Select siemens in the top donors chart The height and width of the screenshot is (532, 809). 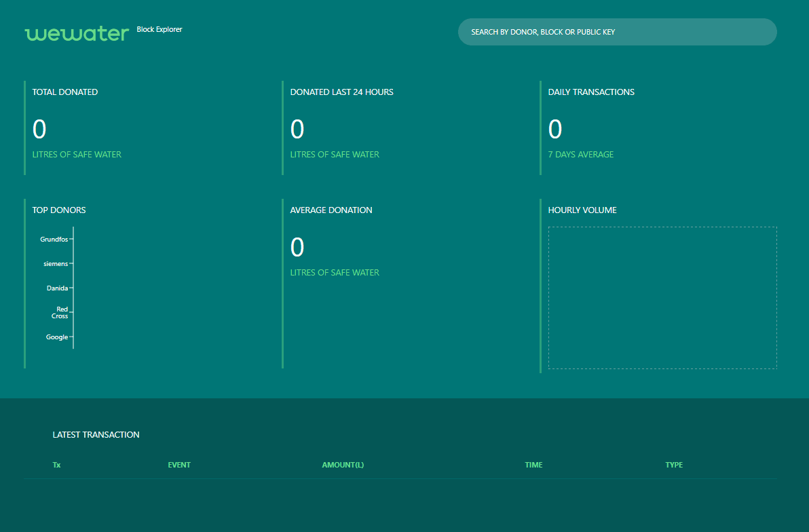point(56,264)
